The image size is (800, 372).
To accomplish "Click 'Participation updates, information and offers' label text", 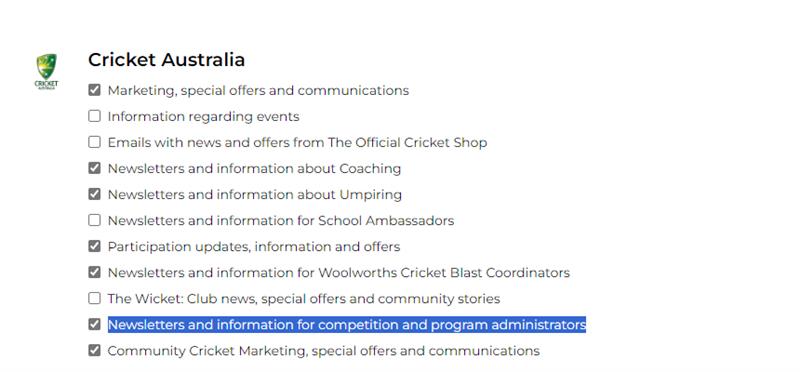I will coord(254,247).
